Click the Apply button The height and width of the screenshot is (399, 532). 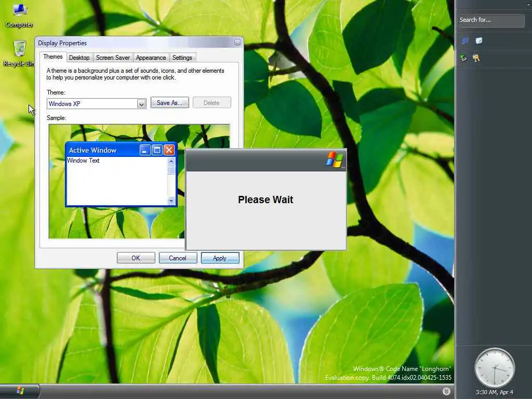click(220, 258)
